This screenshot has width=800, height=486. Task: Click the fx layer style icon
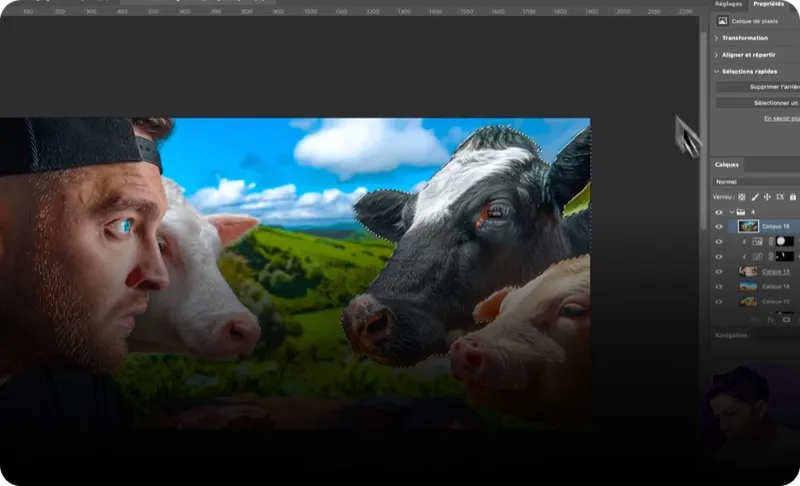[771, 319]
